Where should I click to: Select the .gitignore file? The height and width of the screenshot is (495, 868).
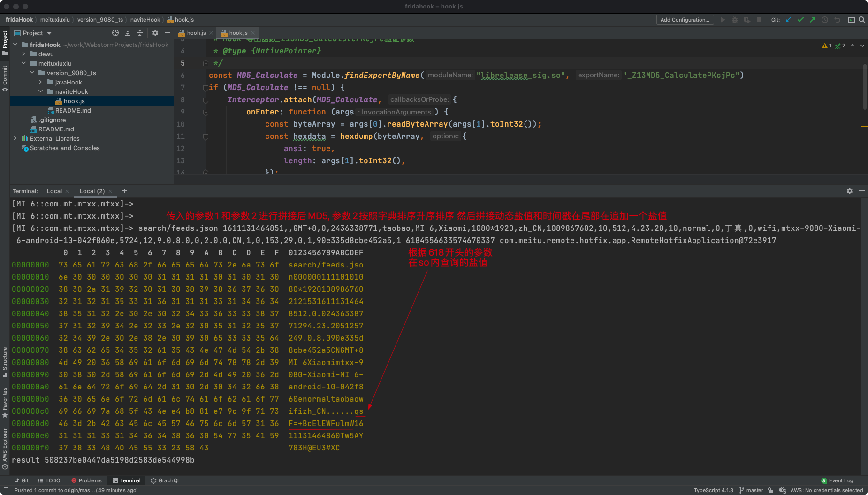[52, 120]
